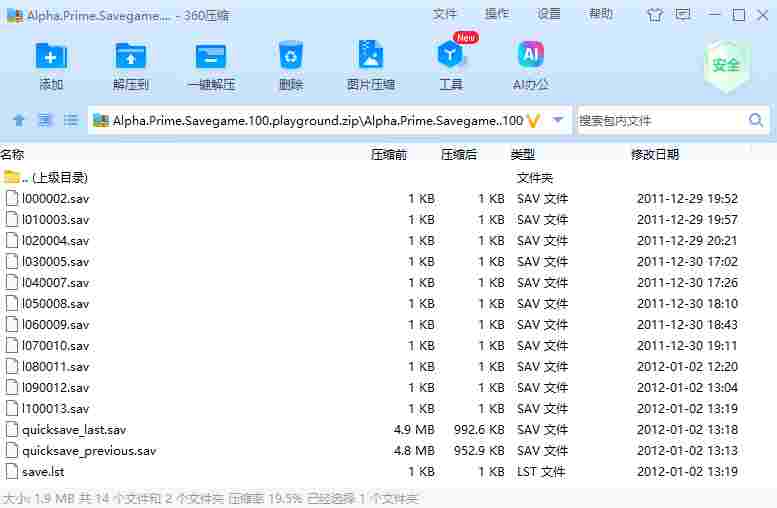This screenshot has height=508, width=777.
Task: Switch to the detailed list view icon
Action: [x=45, y=120]
